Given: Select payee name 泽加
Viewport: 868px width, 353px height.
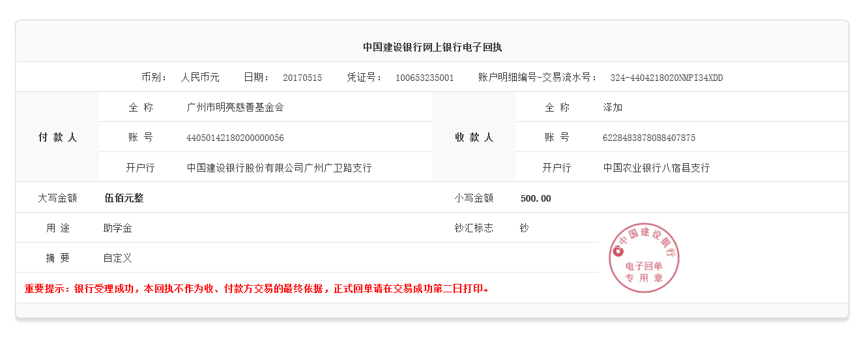Looking at the screenshot, I should tap(613, 107).
